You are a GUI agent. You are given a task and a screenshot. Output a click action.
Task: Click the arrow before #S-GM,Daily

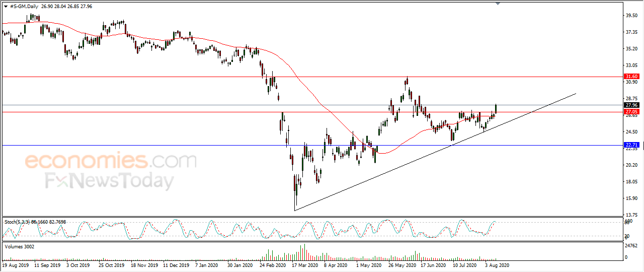point(5,6)
